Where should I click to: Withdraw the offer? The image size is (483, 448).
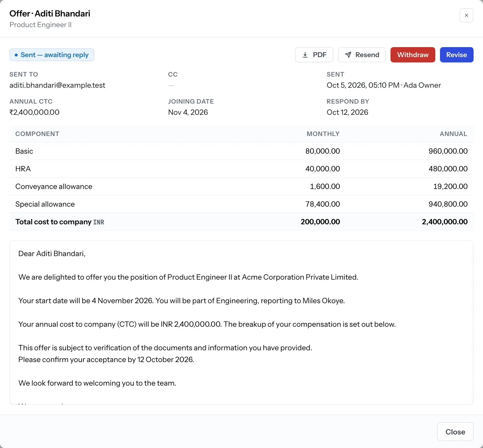point(413,55)
